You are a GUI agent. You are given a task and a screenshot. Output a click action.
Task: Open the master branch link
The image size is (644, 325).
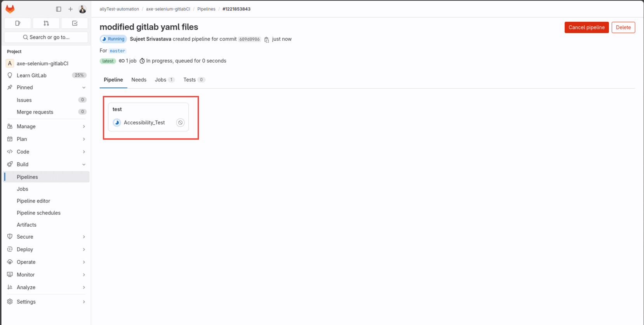point(117,51)
